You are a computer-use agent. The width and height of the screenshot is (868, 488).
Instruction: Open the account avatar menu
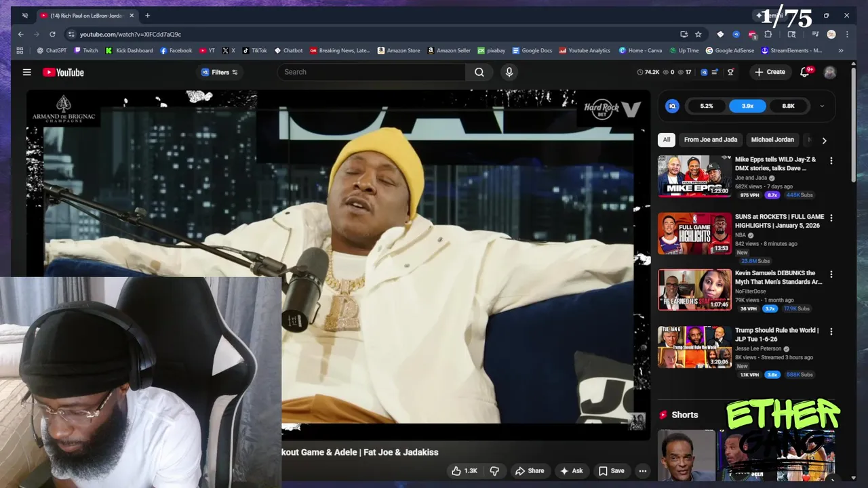pos(830,72)
